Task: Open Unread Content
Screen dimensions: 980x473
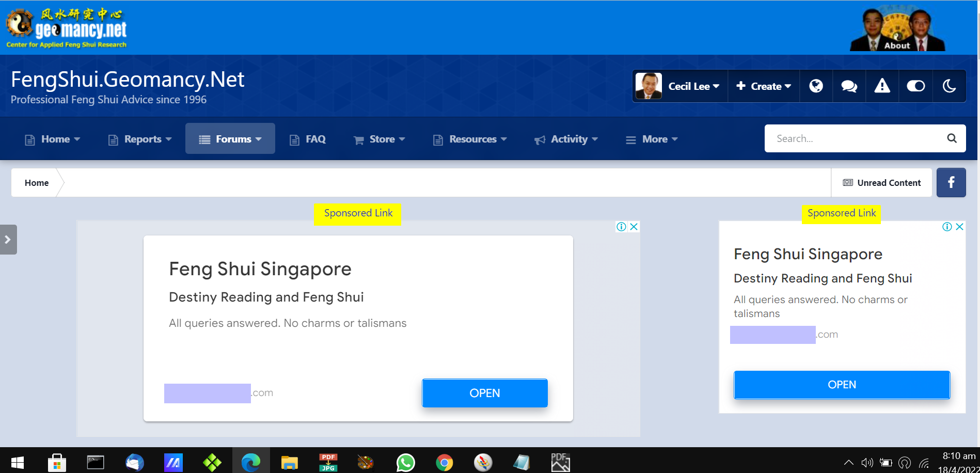Action: (x=882, y=183)
